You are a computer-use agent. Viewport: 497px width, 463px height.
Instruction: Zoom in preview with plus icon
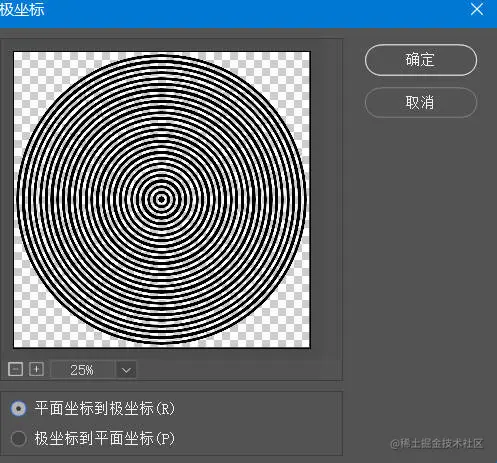[36, 369]
